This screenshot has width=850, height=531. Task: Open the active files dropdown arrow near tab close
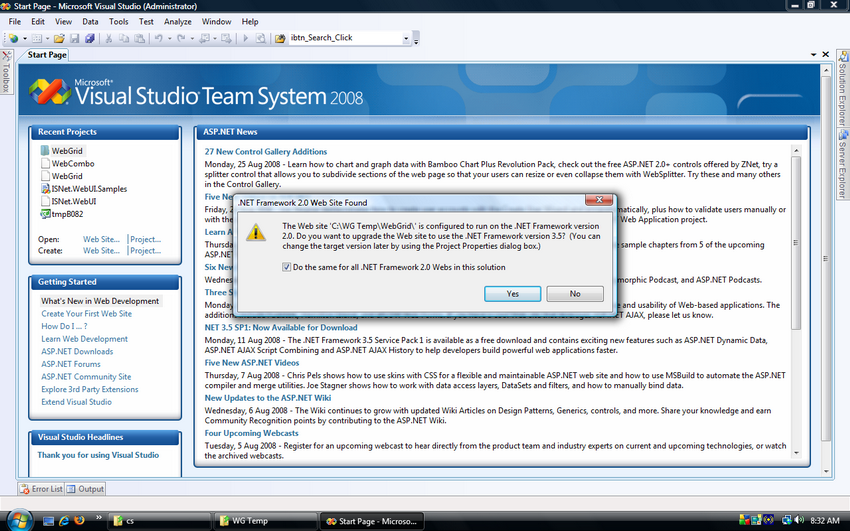coord(813,55)
